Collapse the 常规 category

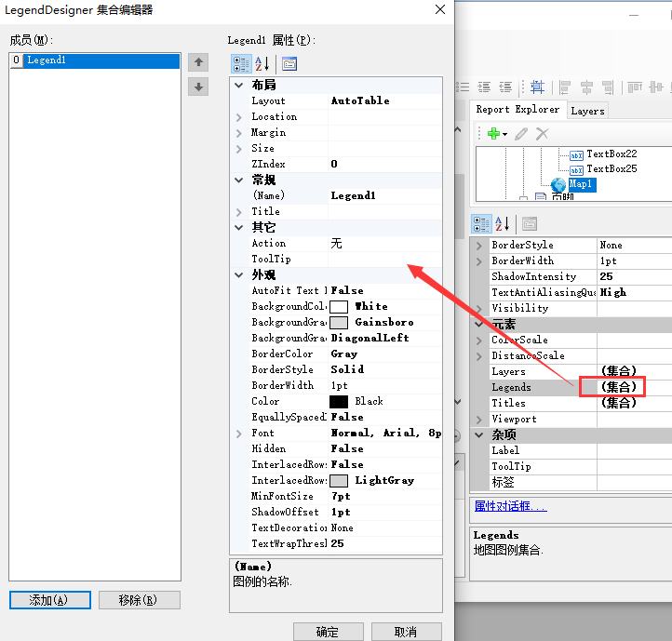point(238,180)
